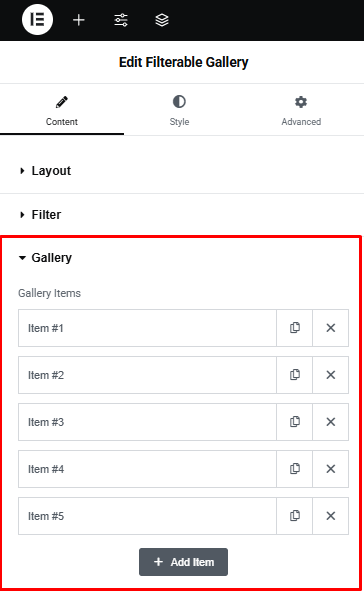Duplicate Item #5 in gallery
This screenshot has height=606, width=364.
tap(294, 516)
